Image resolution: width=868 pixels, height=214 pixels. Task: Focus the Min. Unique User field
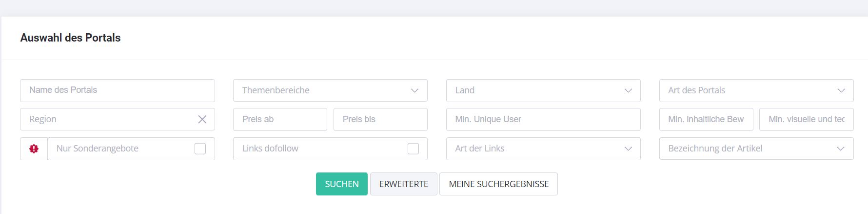(x=543, y=119)
